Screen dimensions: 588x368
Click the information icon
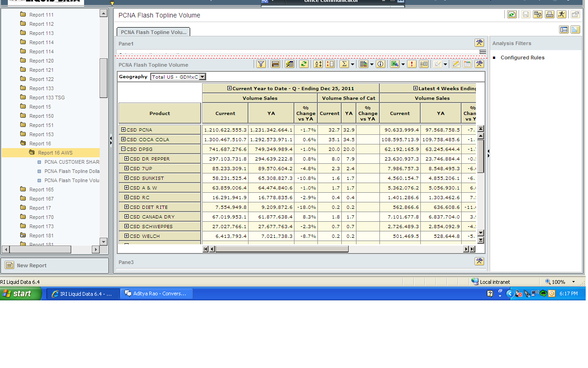(x=380, y=64)
